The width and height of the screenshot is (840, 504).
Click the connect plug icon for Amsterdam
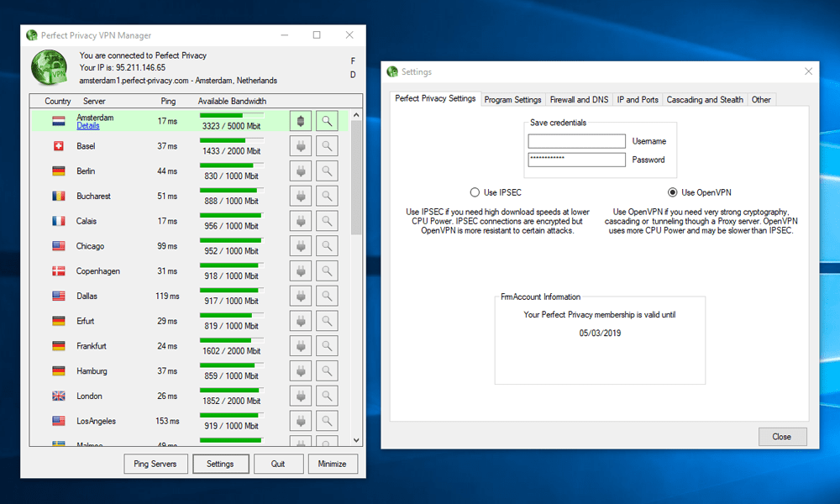coord(301,121)
